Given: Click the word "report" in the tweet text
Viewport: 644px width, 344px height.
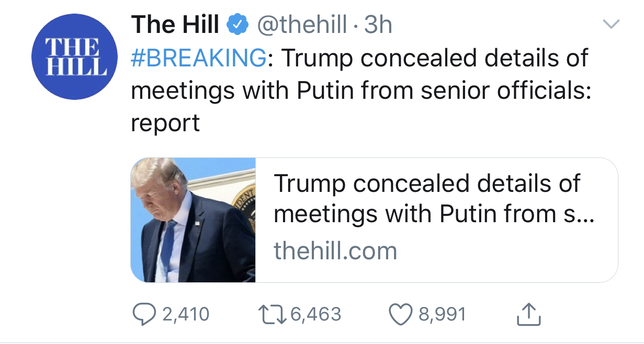Looking at the screenshot, I should click(165, 123).
